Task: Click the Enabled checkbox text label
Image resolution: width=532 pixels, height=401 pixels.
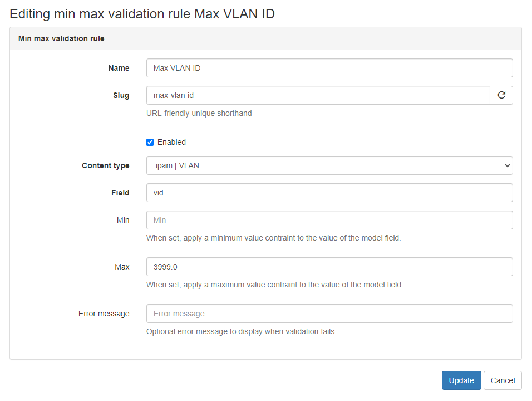Action: pos(171,142)
